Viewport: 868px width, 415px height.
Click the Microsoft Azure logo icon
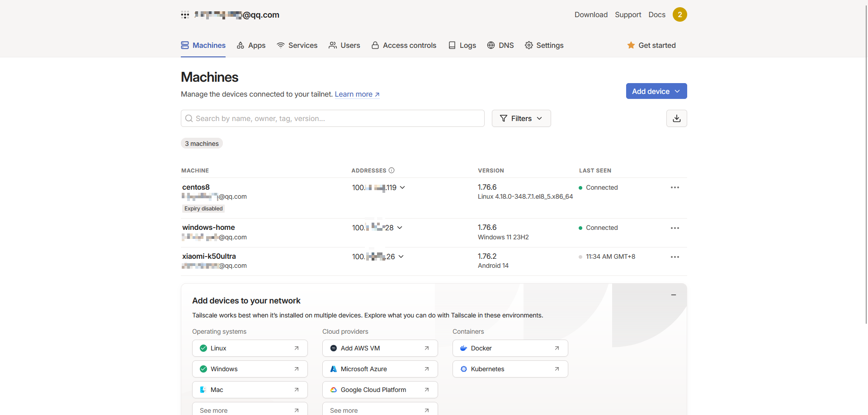pyautogui.click(x=333, y=369)
